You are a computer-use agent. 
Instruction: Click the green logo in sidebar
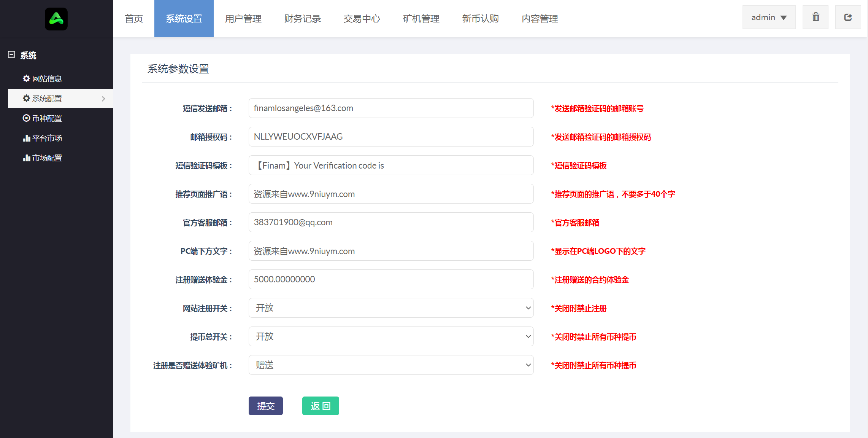click(56, 19)
